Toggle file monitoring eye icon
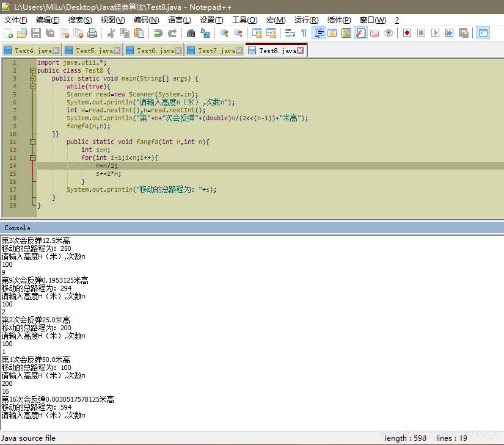This screenshot has height=445, width=504. click(x=389, y=33)
